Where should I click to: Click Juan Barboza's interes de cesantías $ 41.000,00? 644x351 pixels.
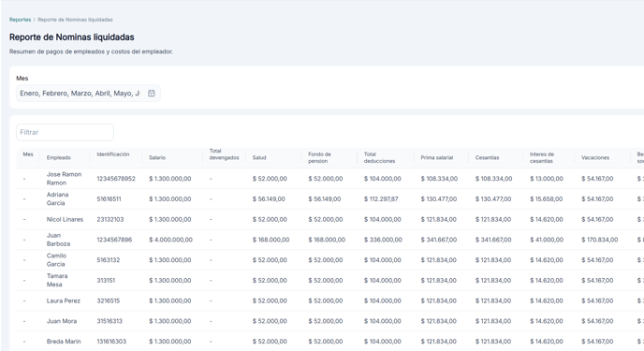(547, 240)
